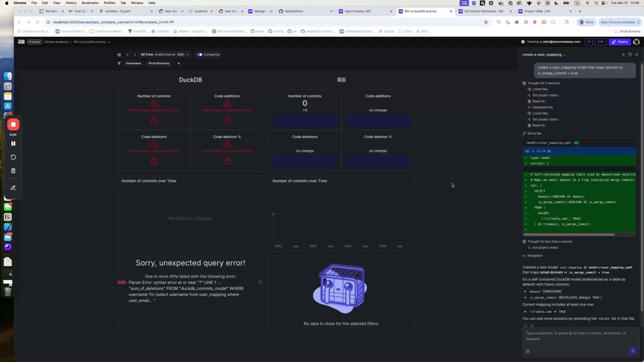Image resolution: width=644 pixels, height=362 pixels.
Task: Reload the page
Action: point(37,22)
